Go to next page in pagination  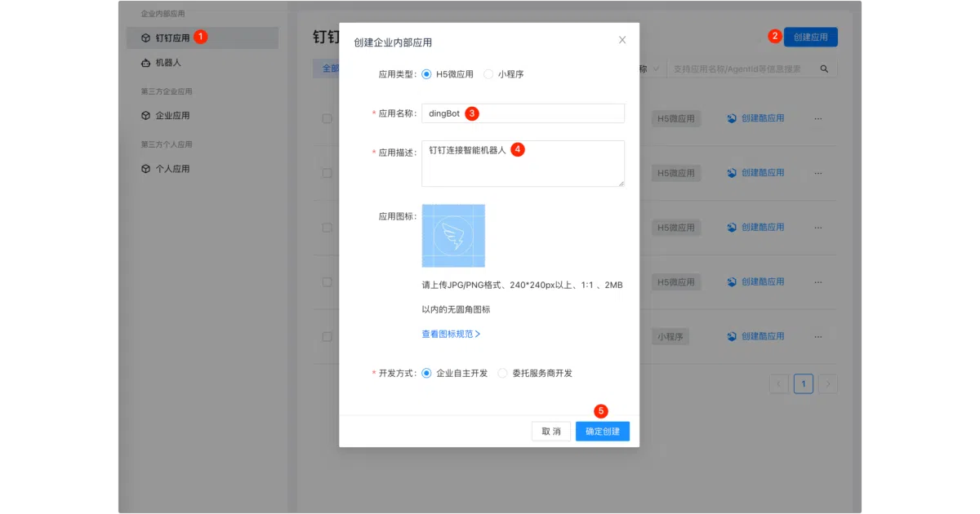pos(828,383)
